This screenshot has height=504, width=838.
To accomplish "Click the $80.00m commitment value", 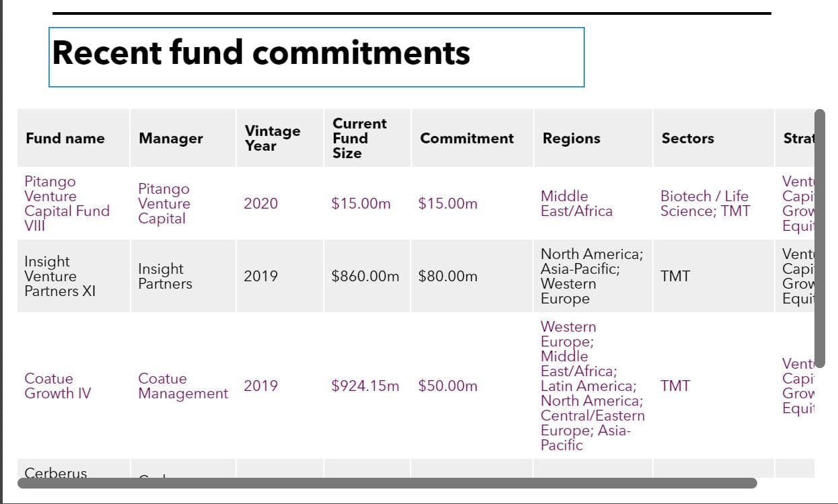I will [x=448, y=276].
